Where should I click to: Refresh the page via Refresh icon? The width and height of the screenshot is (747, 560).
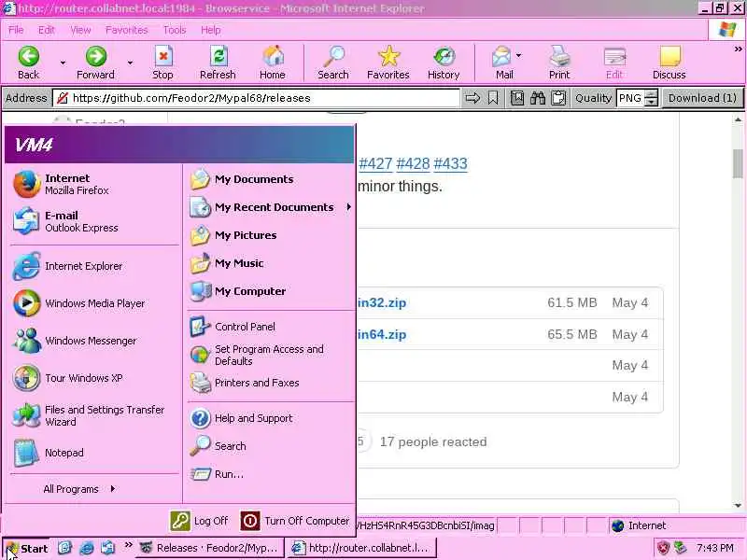[218, 63]
